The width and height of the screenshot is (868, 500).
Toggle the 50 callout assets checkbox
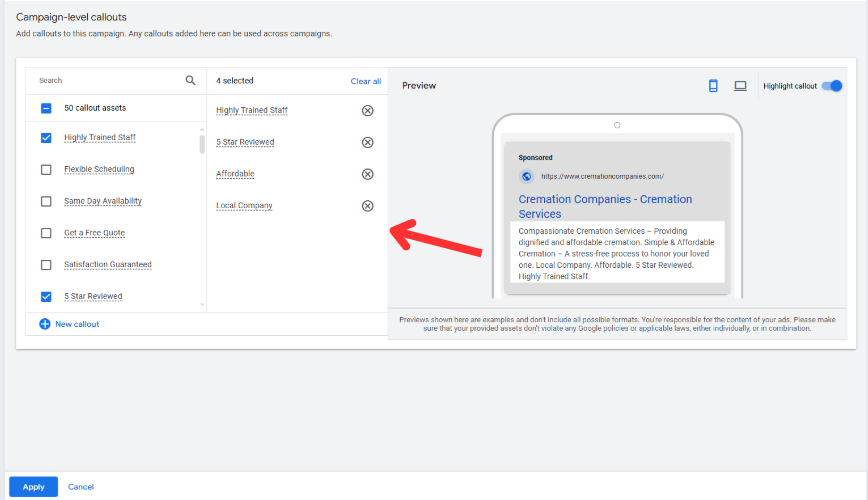pos(46,108)
